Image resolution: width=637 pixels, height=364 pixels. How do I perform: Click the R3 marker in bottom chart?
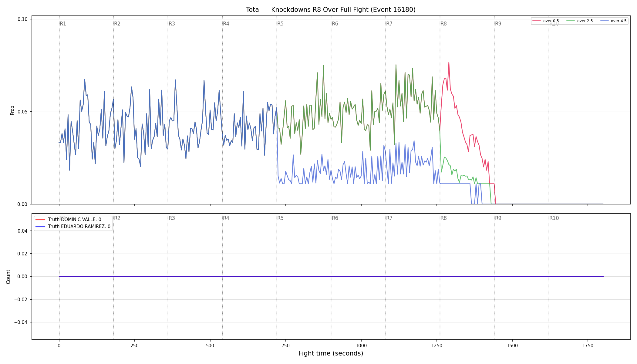tap(172, 218)
